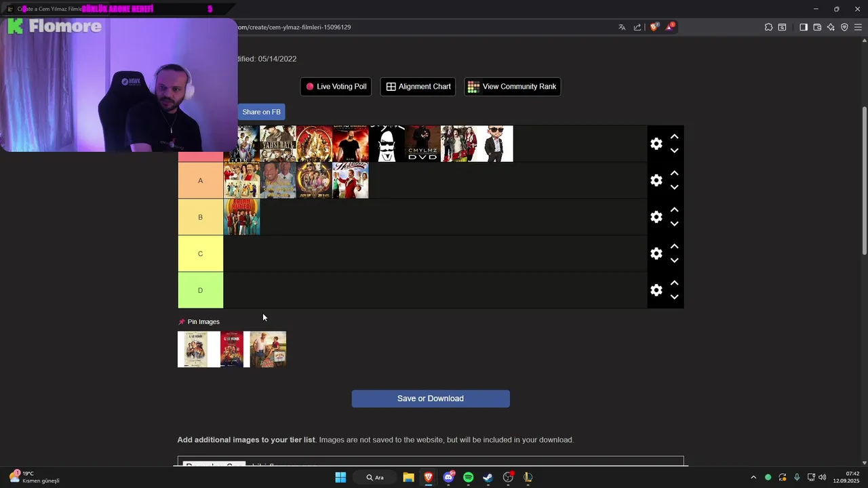Open View Community Rank

point(513,87)
